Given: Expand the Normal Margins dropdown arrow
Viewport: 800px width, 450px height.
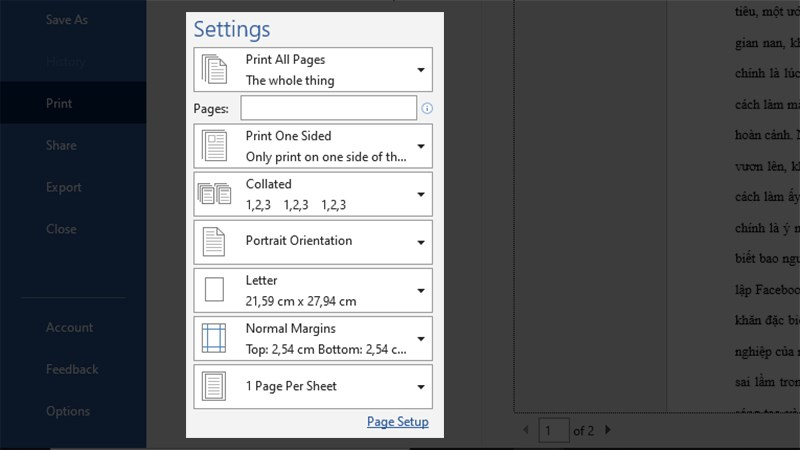Looking at the screenshot, I should pyautogui.click(x=421, y=338).
